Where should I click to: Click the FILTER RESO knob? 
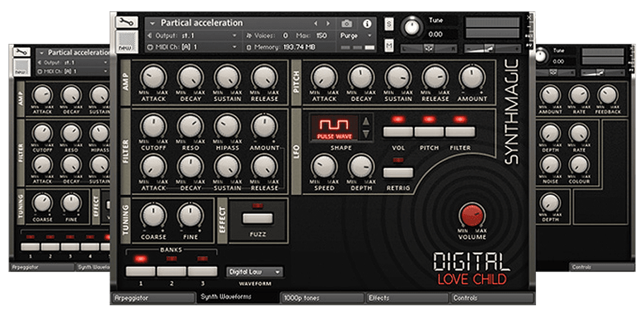pos(191,126)
